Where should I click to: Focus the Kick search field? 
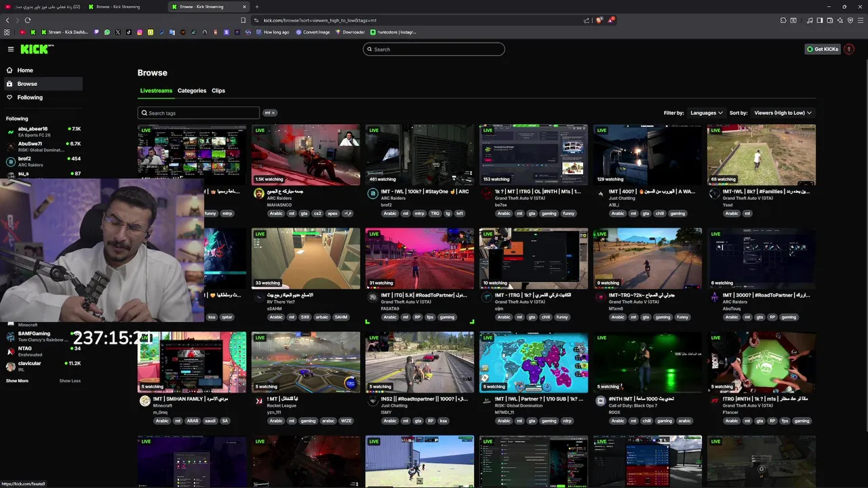(434, 49)
